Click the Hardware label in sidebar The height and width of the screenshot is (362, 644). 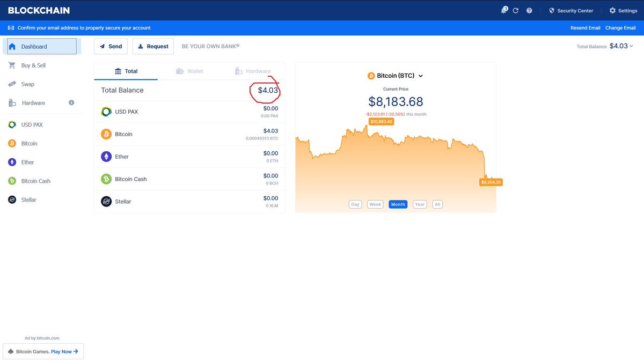pyautogui.click(x=33, y=103)
